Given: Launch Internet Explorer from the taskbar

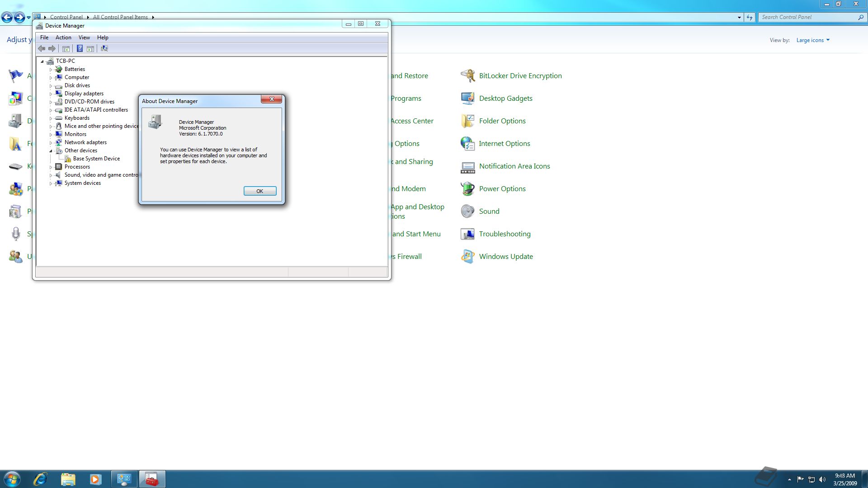Looking at the screenshot, I should (40, 479).
